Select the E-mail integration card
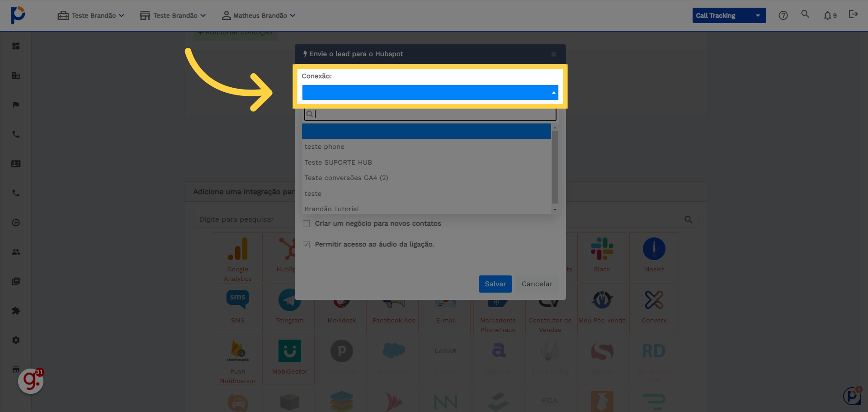This screenshot has height=412, width=868. point(446,308)
